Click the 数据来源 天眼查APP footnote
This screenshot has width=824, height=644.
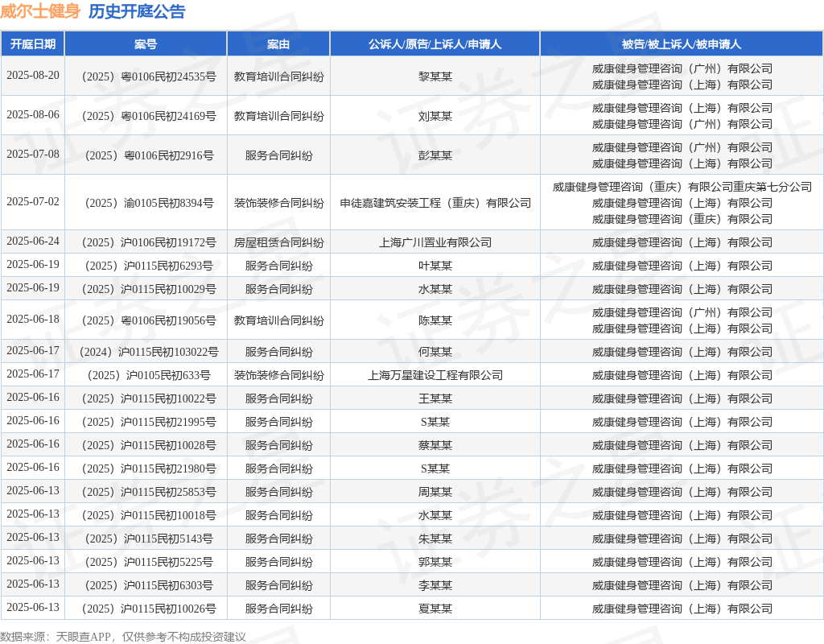[123, 637]
